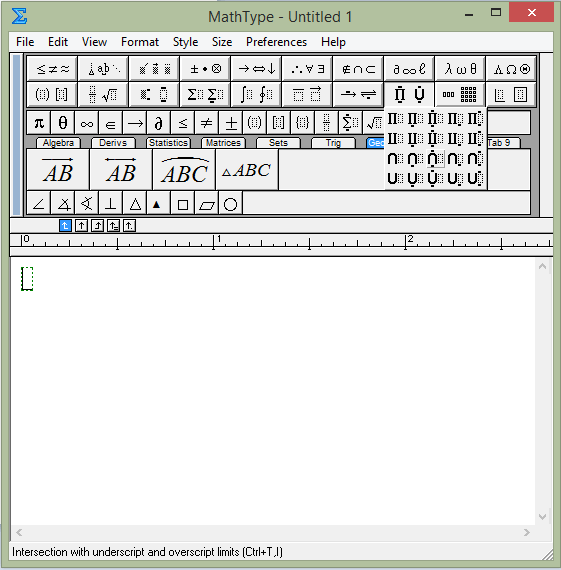Image resolution: width=561 pixels, height=570 pixels.
Task: Insert coproduct with underscript and overscript limits
Action: pyautogui.click(x=435, y=139)
